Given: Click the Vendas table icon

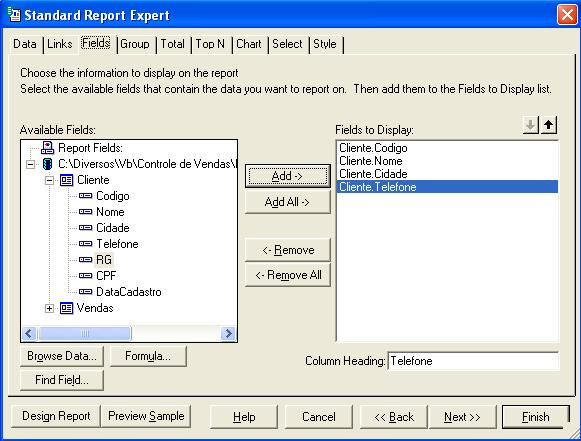Looking at the screenshot, I should (66, 308).
